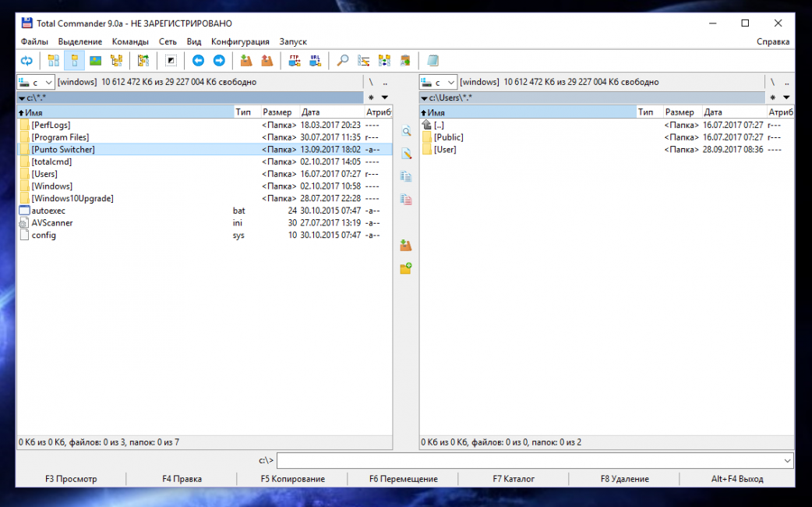Screen dimensions: 812x507
Task: Click the F3 Просмотр button
Action: point(71,479)
